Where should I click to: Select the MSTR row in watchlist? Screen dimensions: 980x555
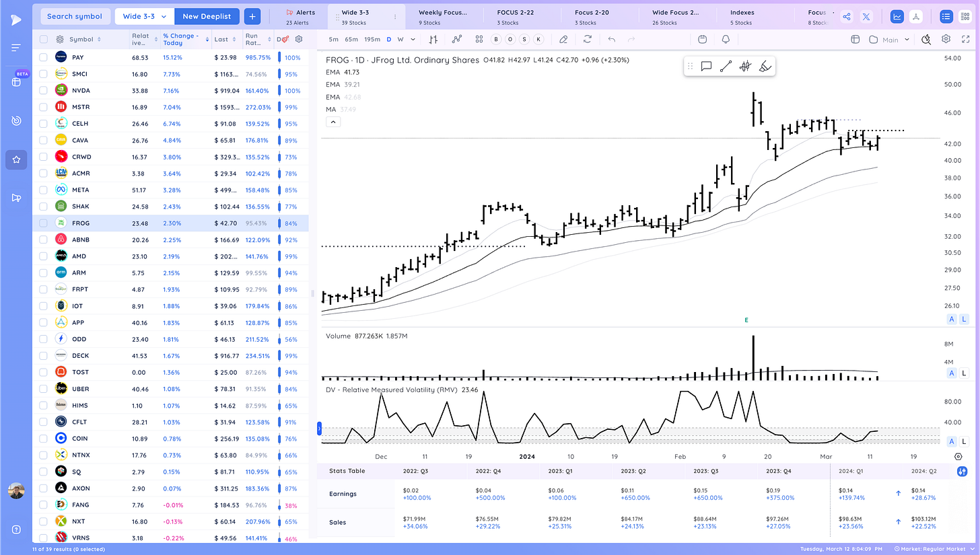pyautogui.click(x=170, y=107)
